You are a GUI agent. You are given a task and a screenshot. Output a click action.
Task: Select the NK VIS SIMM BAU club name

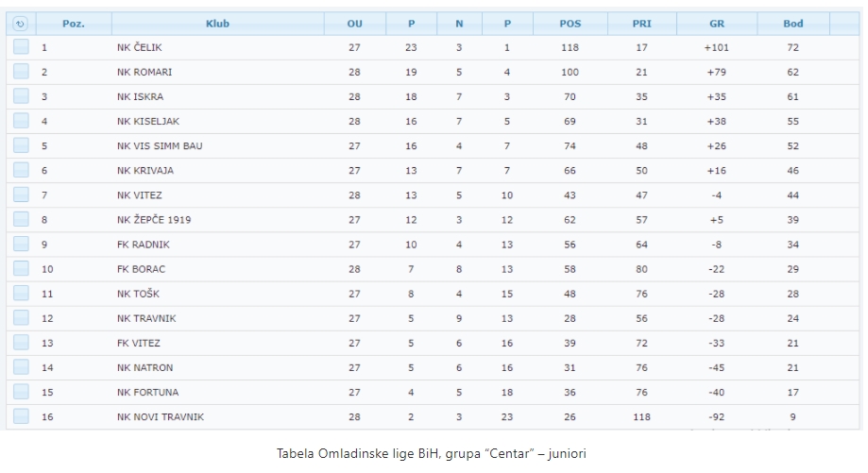point(160,146)
